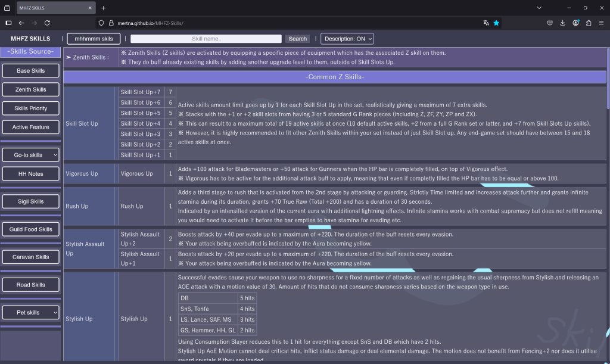The image size is (610, 364).
Task: Toggle the sidebar icon in toolbar
Action: click(x=8, y=23)
